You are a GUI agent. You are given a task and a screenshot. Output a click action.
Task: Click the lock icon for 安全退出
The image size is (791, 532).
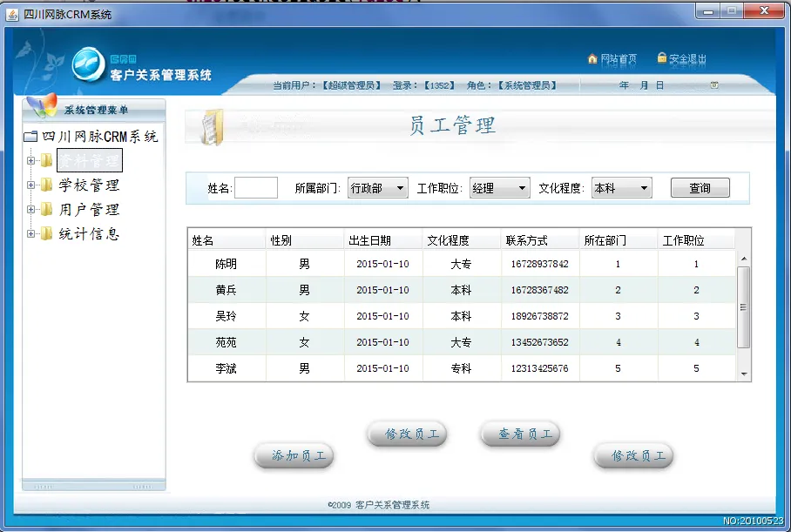point(662,58)
